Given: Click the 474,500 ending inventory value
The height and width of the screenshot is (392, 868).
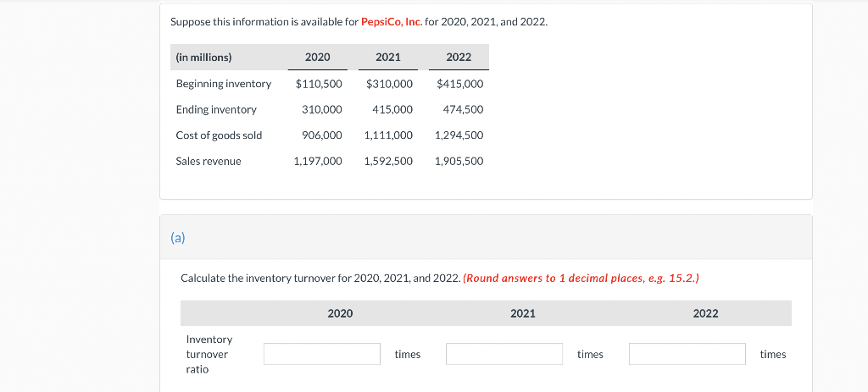Looking at the screenshot, I should pyautogui.click(x=464, y=109).
